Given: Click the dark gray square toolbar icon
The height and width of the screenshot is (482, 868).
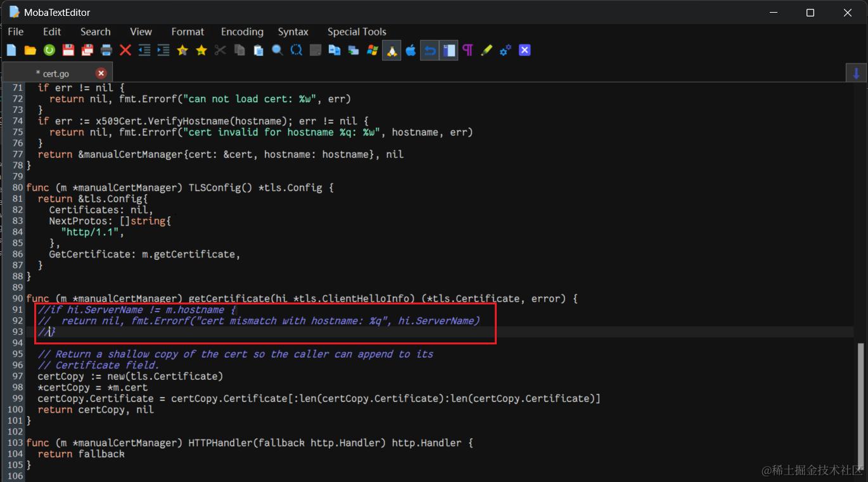Looking at the screenshot, I should pos(316,50).
